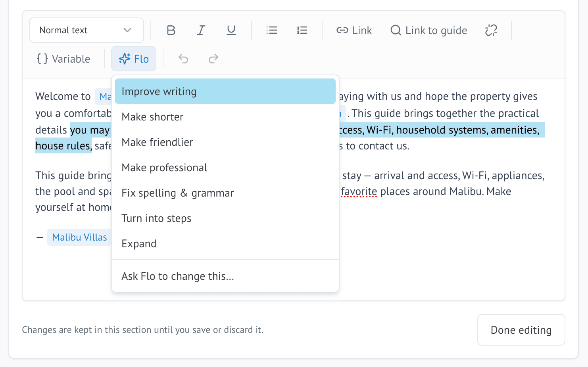Select the Expand option
The width and height of the screenshot is (588, 367).
pyautogui.click(x=225, y=243)
